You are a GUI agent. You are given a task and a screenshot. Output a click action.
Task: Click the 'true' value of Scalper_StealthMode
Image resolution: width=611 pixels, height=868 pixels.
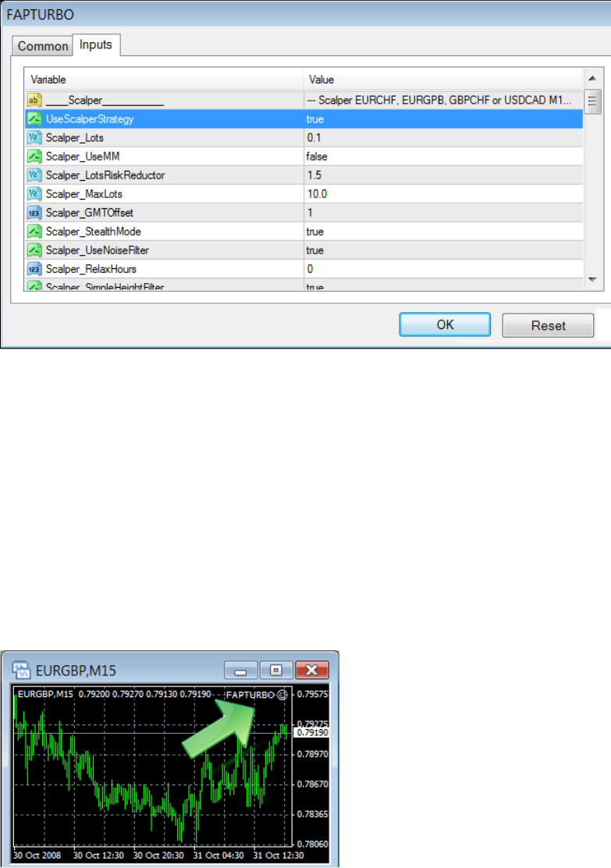point(315,232)
